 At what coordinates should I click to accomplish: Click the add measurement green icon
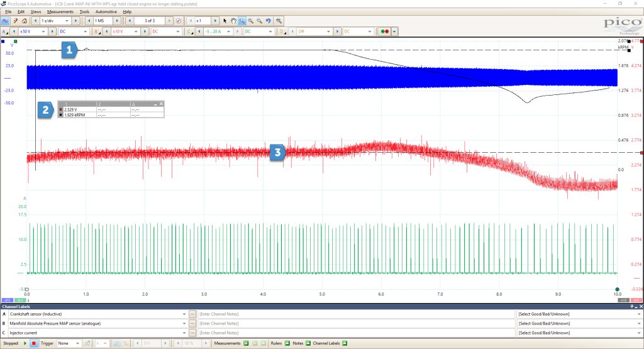246,343
